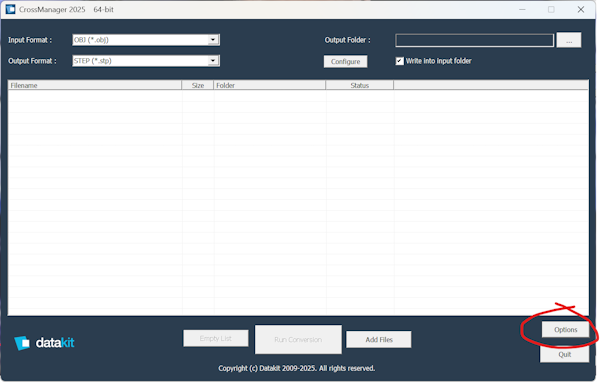Browse for output folder with ellipsis button

(x=569, y=40)
